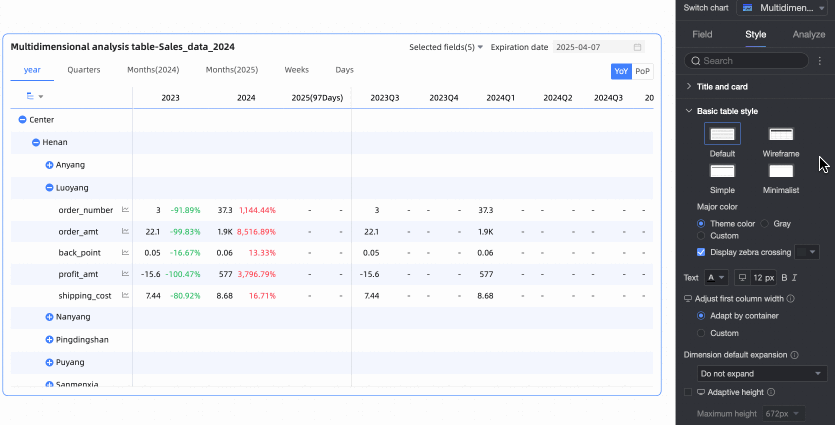
Task: Collapse the Luoyang row
Action: click(x=50, y=187)
